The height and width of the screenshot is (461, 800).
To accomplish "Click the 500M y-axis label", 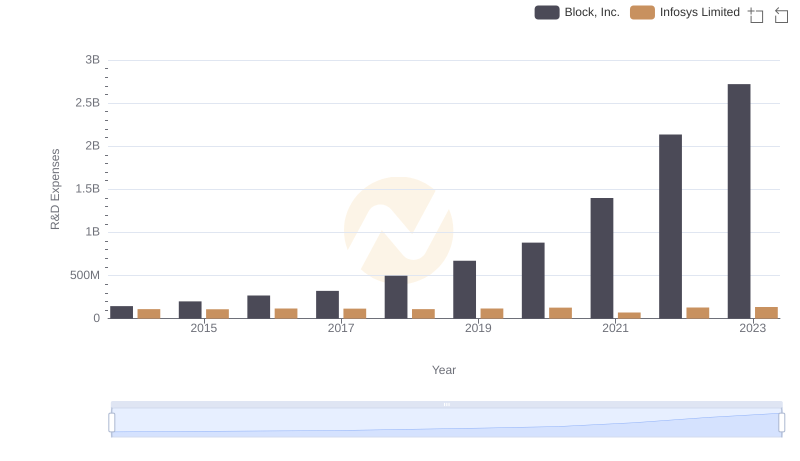I will coord(85,275).
